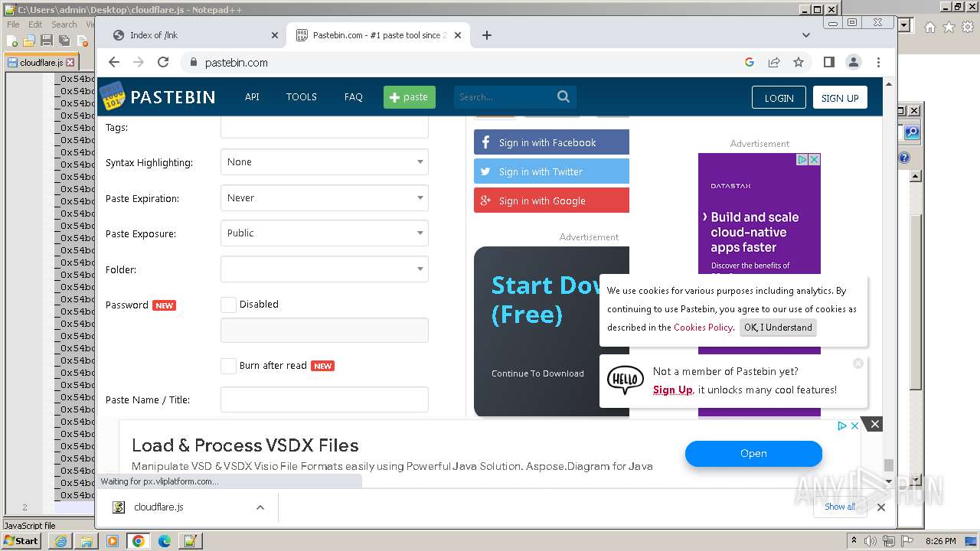Open a new Chrome tab

[x=487, y=35]
